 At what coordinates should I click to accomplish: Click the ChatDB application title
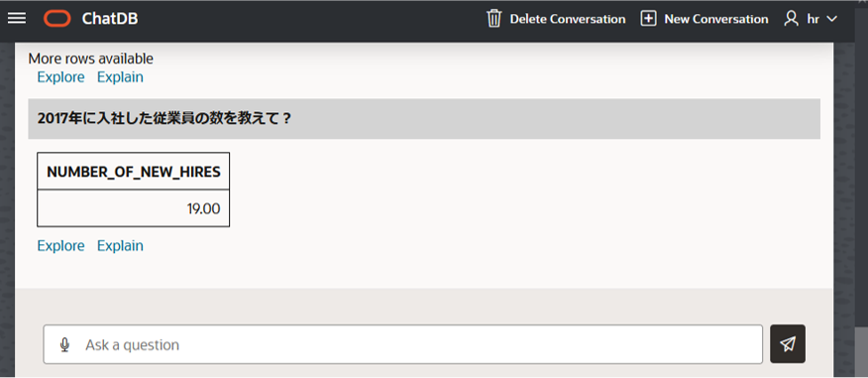110,19
